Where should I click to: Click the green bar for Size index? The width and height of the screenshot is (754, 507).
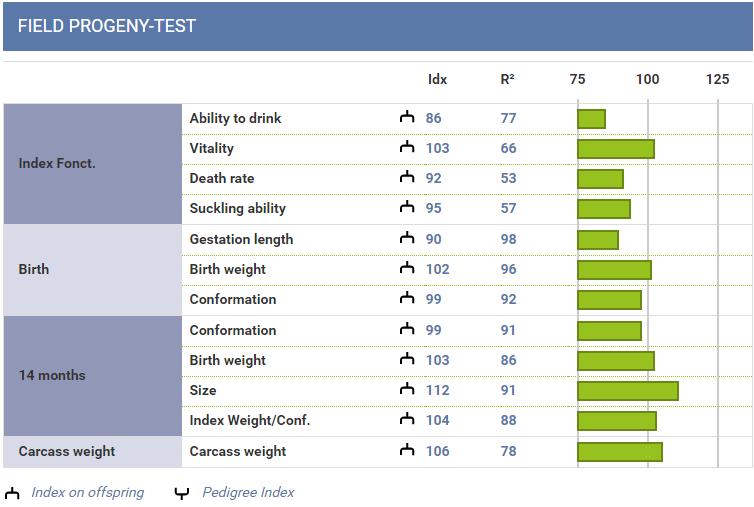tap(628, 391)
